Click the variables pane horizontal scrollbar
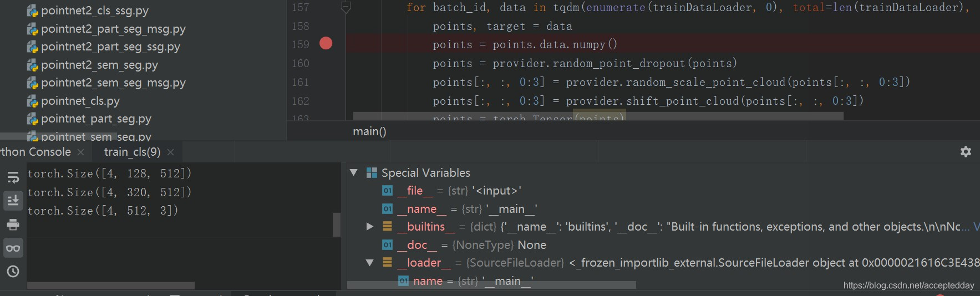Screen dimensions: 980x296 [491, 285]
